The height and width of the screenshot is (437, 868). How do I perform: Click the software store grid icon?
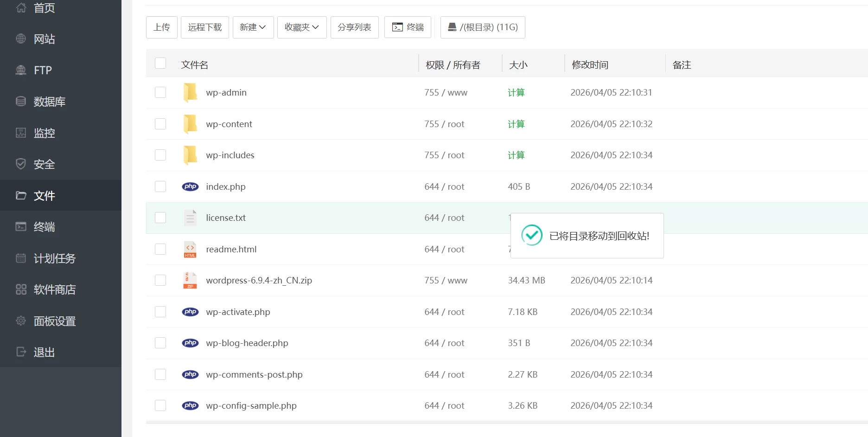21,289
